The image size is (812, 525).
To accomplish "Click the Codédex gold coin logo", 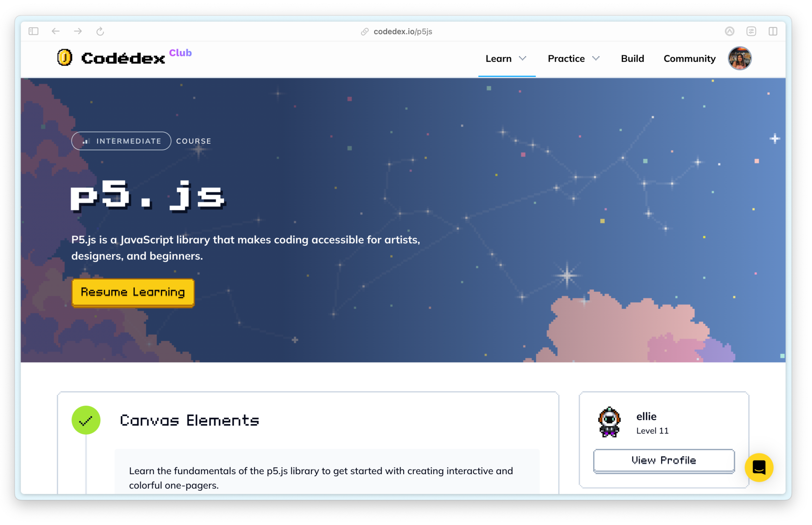I will pos(64,57).
